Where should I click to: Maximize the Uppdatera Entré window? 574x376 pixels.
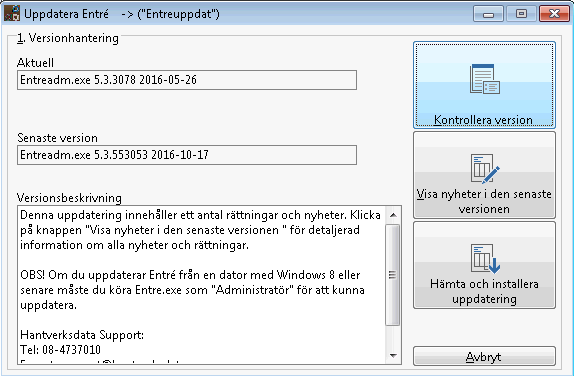click(x=521, y=14)
